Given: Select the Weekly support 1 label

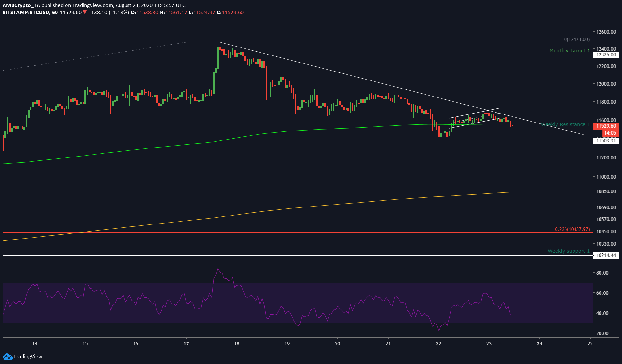Looking at the screenshot, I should pyautogui.click(x=568, y=251).
